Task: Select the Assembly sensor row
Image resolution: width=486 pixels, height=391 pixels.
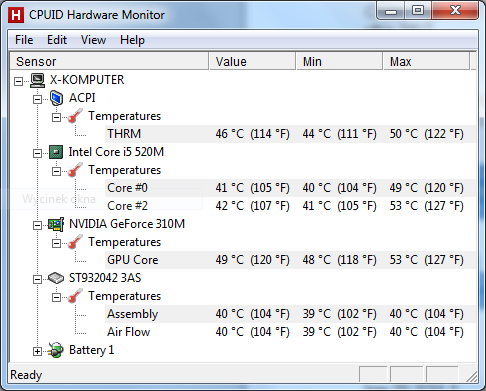Action: click(290, 314)
